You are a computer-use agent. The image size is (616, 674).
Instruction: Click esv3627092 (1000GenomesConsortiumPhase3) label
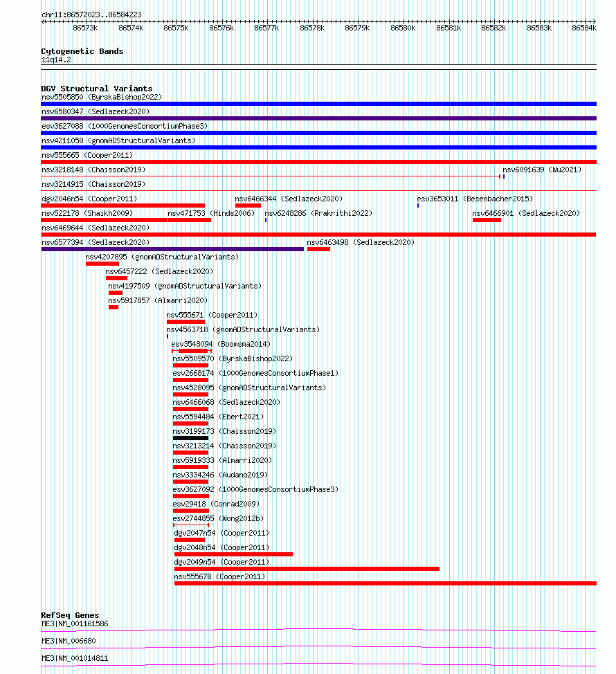point(256,490)
